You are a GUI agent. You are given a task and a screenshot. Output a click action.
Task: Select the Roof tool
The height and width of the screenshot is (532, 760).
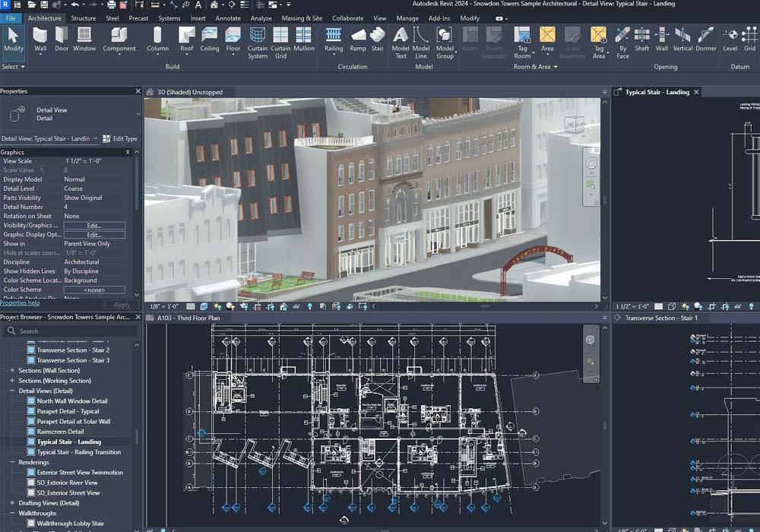point(187,40)
